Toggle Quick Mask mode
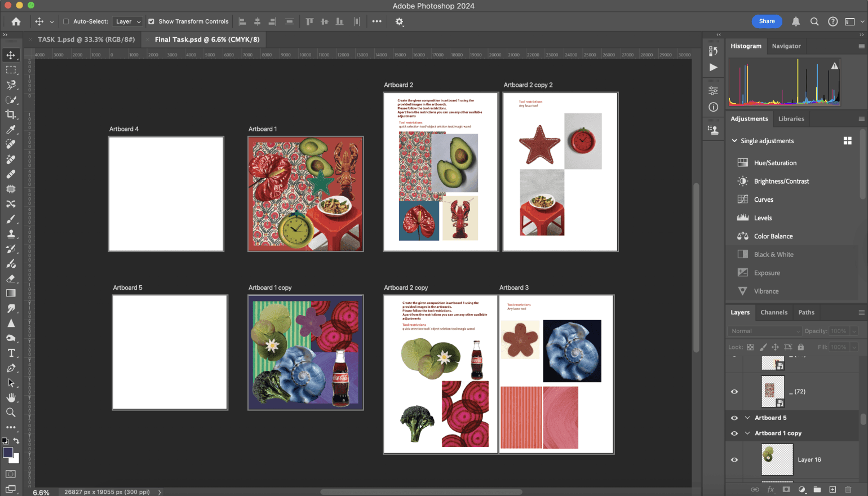Image resolution: width=868 pixels, height=496 pixels. pos(11,474)
